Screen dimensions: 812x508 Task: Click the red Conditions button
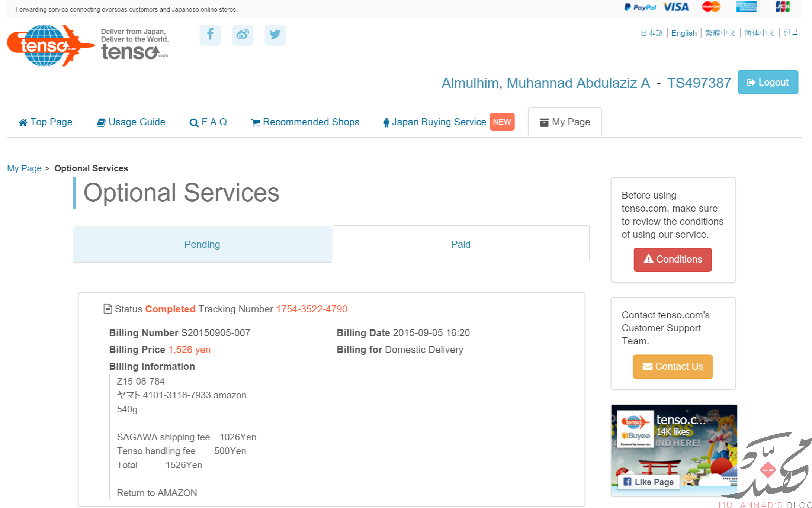(673, 259)
